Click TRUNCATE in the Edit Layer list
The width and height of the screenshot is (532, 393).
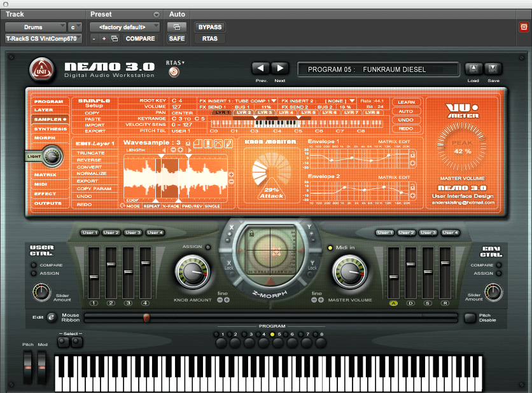coord(90,153)
